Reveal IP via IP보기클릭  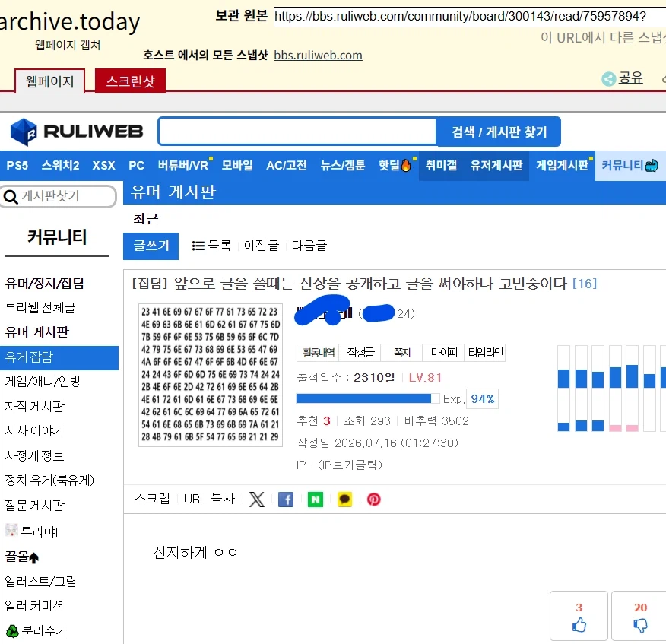[350, 465]
